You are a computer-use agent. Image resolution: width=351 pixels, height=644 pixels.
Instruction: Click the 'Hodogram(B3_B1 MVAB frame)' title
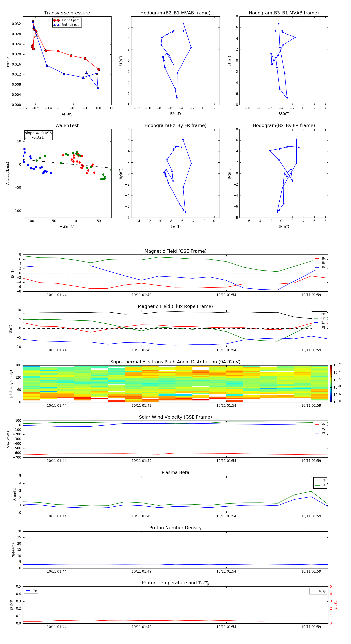click(x=284, y=13)
